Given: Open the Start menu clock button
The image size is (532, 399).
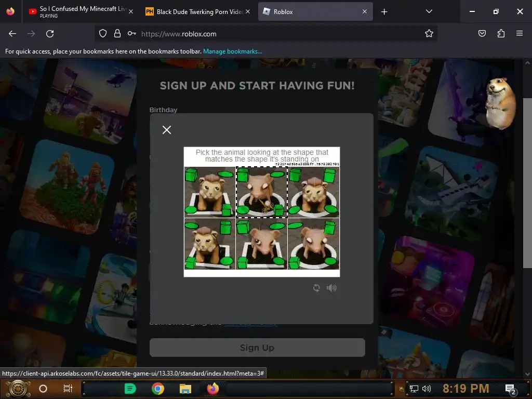Looking at the screenshot, I should [x=18, y=389].
